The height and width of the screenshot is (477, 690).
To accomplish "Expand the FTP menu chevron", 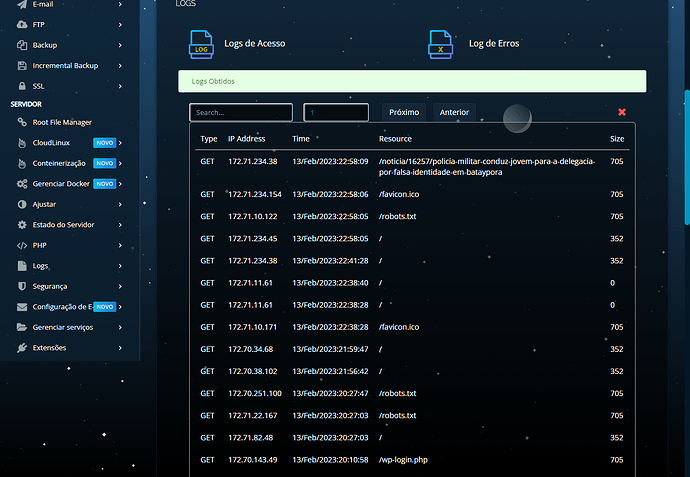I will coord(120,25).
